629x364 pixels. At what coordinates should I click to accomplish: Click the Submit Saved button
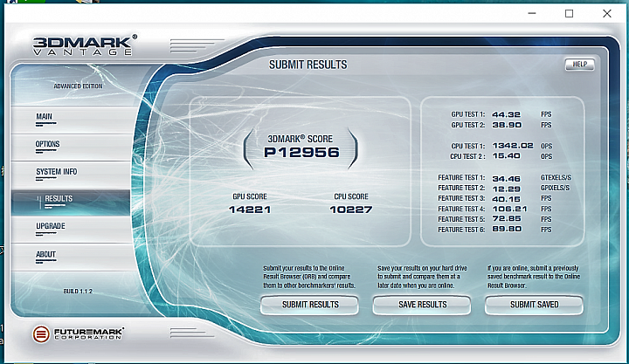click(x=534, y=305)
